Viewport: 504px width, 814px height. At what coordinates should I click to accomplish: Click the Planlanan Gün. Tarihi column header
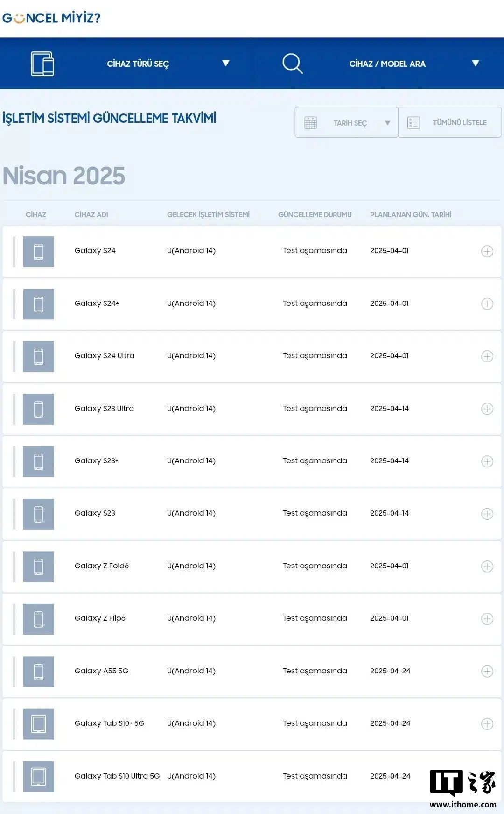coord(411,215)
